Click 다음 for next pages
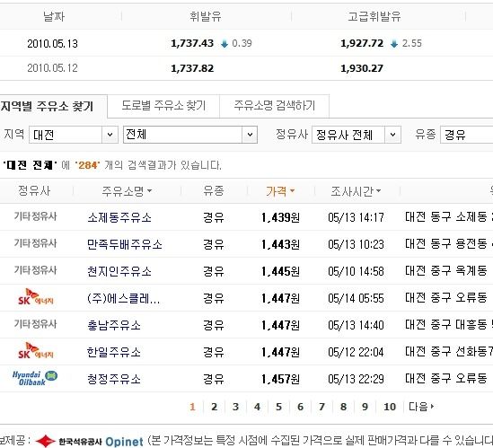 click(421, 407)
